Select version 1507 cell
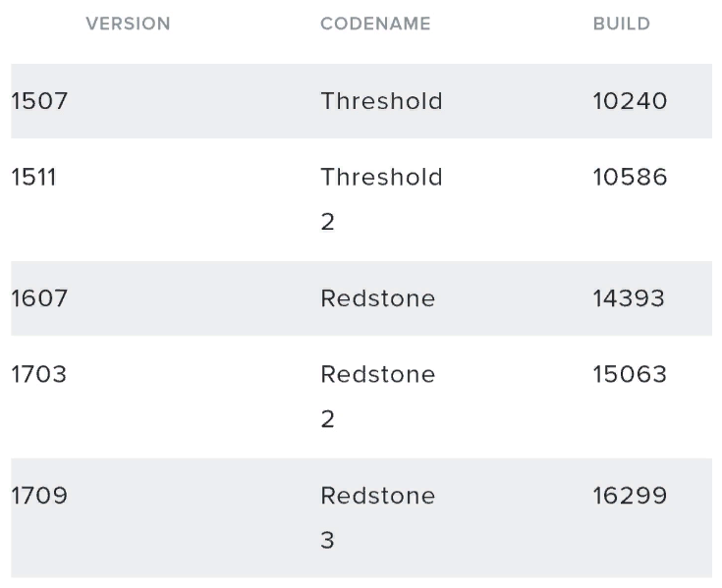This screenshot has width=722, height=588. coord(39,101)
